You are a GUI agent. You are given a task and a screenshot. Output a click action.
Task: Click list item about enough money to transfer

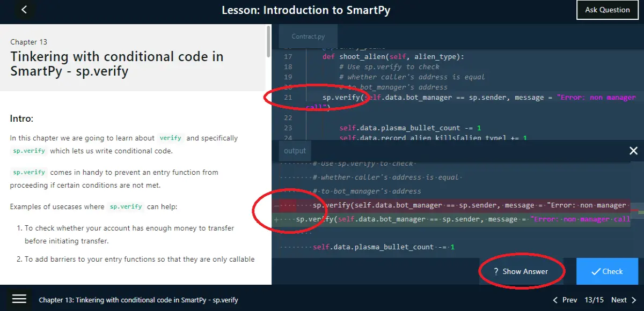(x=129, y=234)
